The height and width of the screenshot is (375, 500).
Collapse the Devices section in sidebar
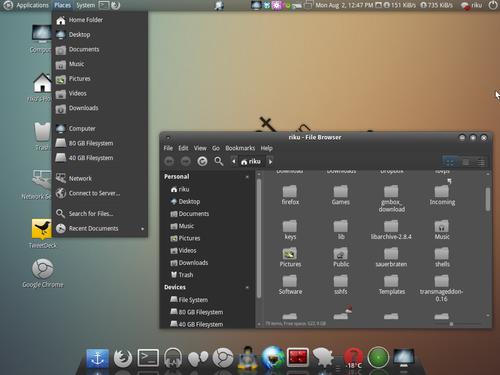(x=247, y=287)
